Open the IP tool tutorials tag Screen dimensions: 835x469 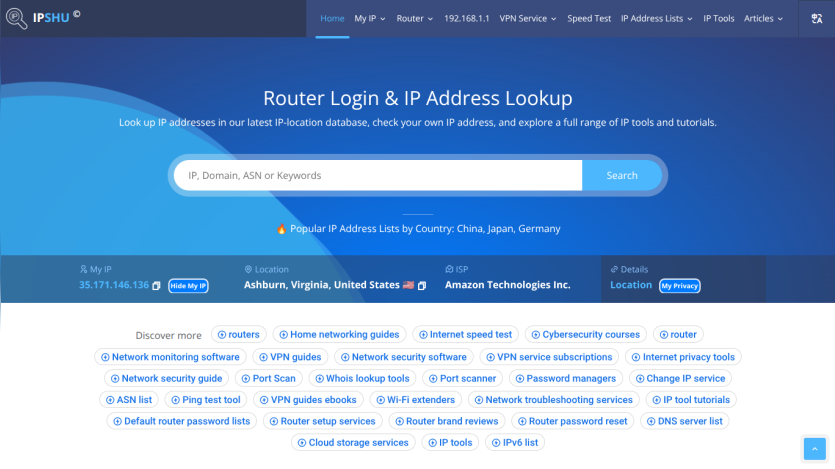pos(691,400)
